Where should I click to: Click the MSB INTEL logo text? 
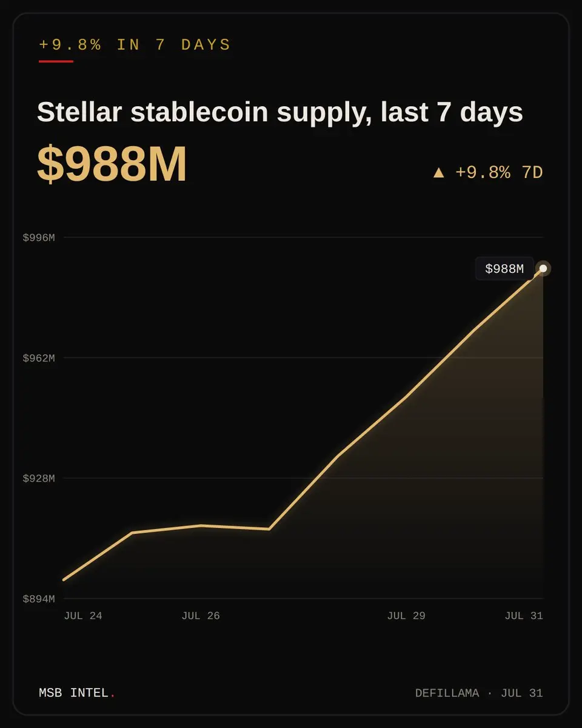[74, 693]
